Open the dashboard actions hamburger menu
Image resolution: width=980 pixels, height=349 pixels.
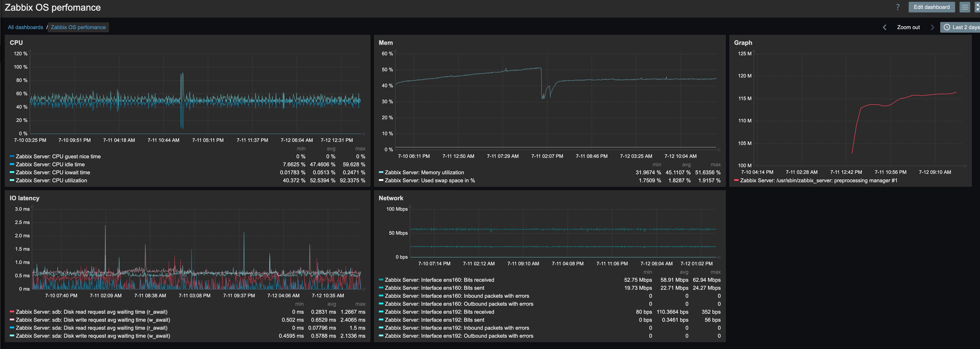click(x=965, y=7)
